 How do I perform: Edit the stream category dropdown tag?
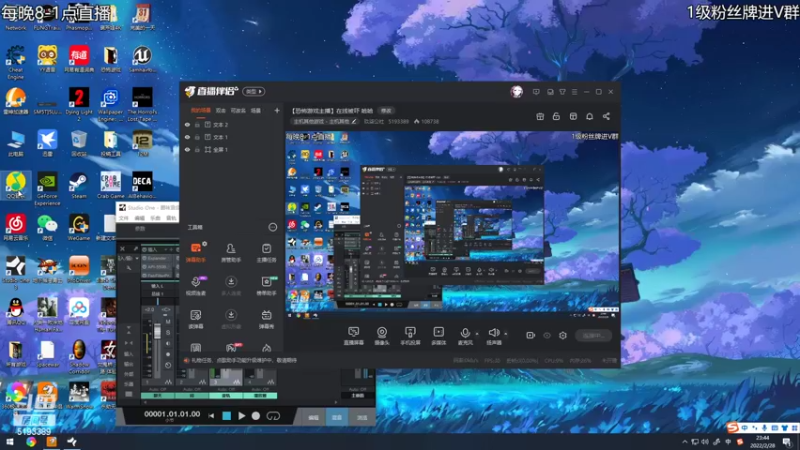coord(325,121)
